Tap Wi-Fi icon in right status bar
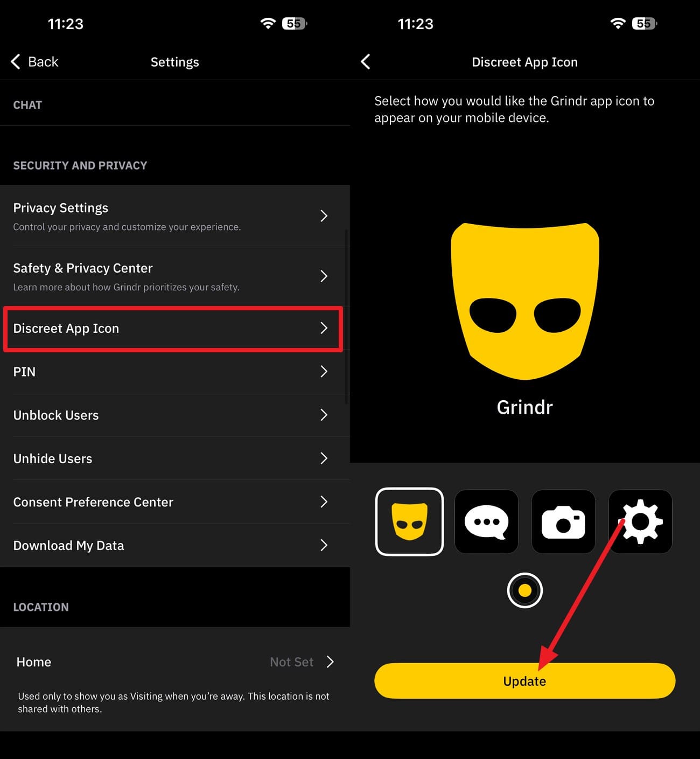 618,23
